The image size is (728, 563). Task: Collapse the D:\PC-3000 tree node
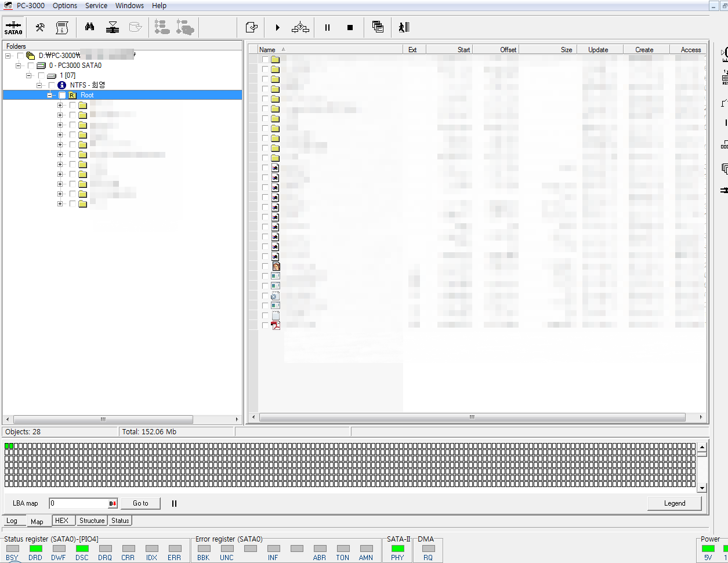point(8,56)
